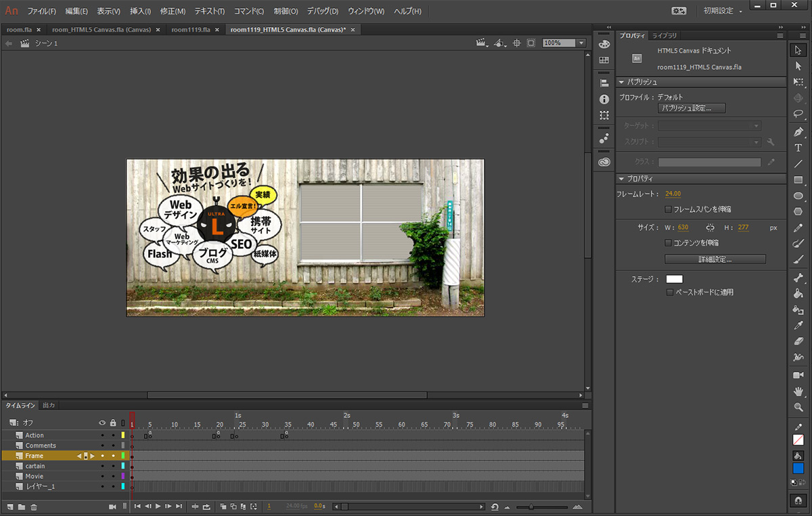Select the Text tool
The height and width of the screenshot is (516, 812).
[x=798, y=148]
